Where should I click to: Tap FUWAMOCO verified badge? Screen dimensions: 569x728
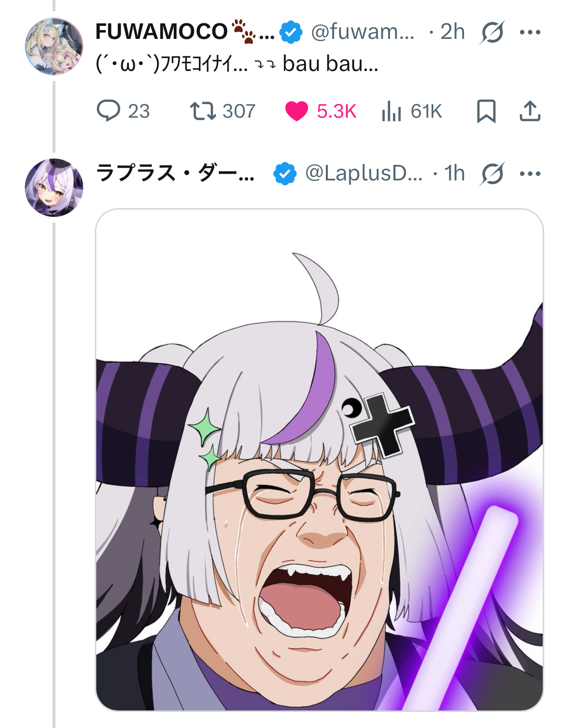click(291, 32)
